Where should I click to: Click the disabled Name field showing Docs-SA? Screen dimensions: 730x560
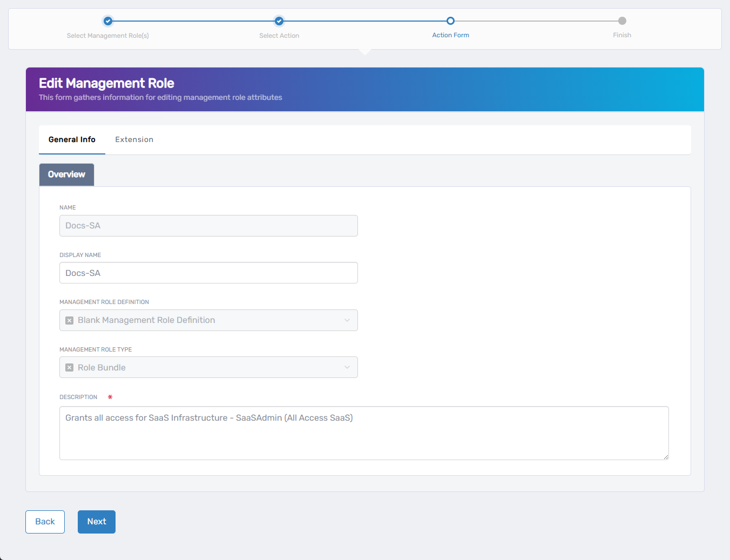(x=208, y=225)
